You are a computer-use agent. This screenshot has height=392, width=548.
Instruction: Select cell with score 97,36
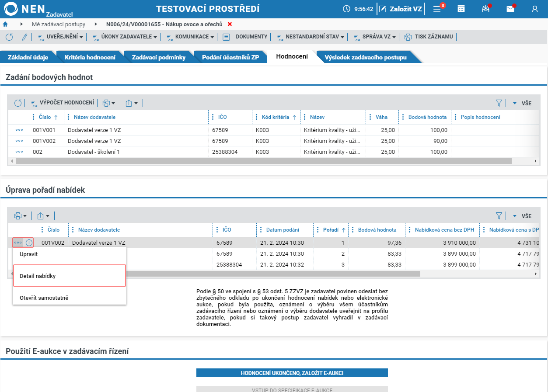(377, 243)
